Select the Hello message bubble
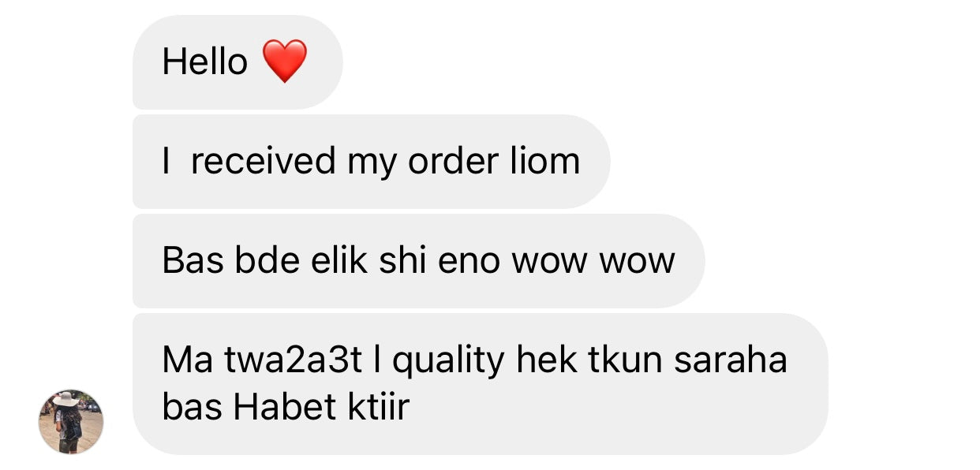Screen dimensions: 980x470 238,62
